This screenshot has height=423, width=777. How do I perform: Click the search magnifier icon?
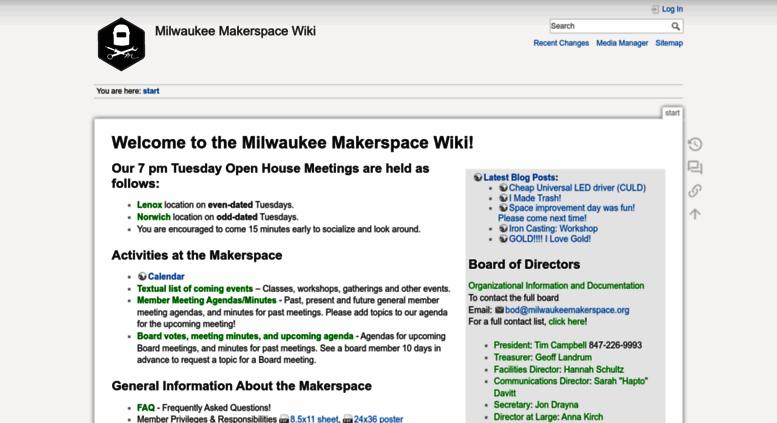tap(675, 26)
